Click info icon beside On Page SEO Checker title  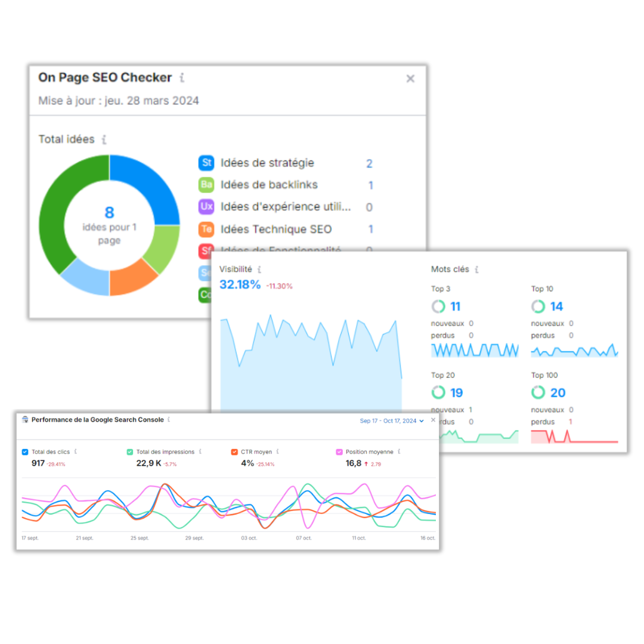[x=182, y=77]
